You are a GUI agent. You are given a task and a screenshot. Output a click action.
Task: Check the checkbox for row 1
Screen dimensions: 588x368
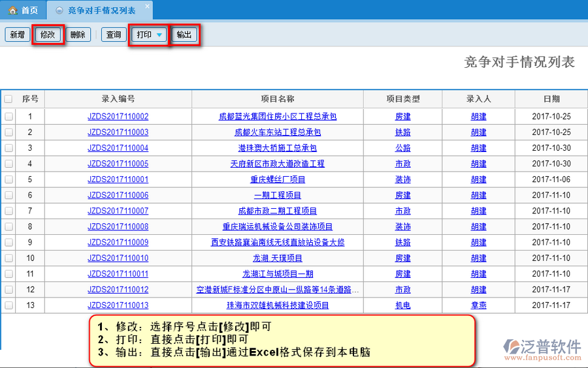8,117
